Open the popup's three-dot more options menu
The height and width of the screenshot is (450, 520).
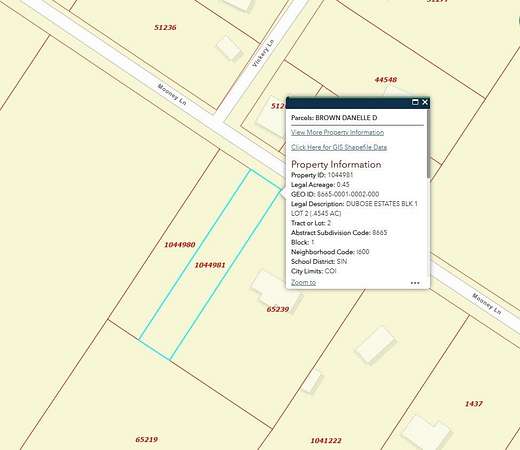click(x=415, y=283)
